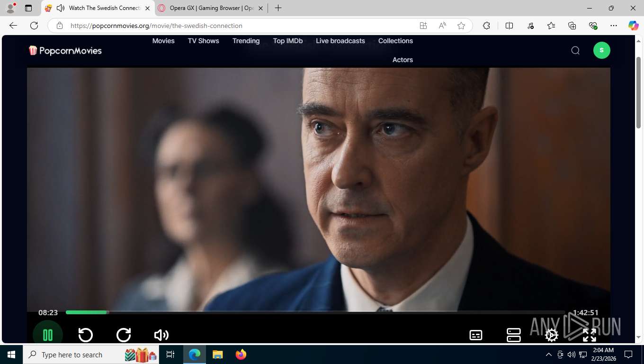Open the app available icon in address bar

click(423, 26)
